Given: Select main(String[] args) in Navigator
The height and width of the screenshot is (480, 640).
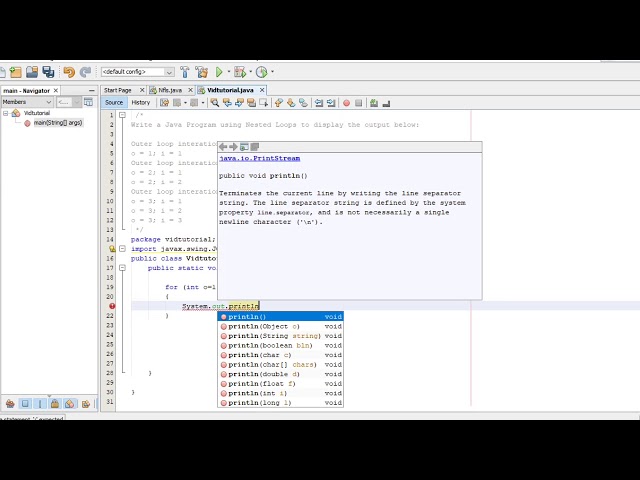Looking at the screenshot, I should pos(58,122).
